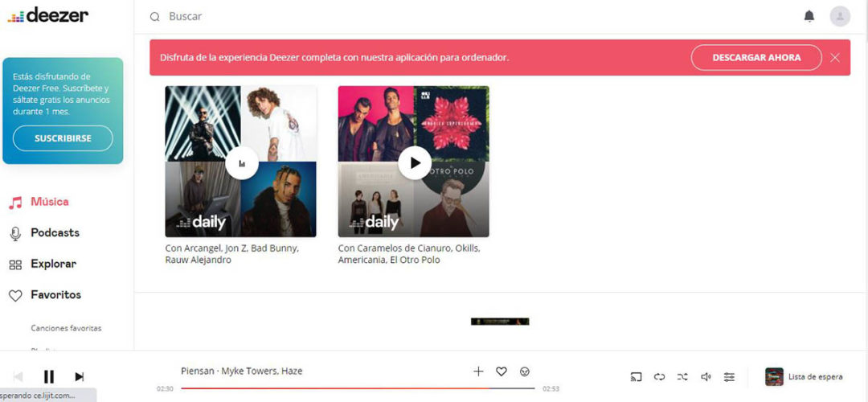
Task: Open Canciones favoritas in sidebar
Action: click(x=66, y=328)
